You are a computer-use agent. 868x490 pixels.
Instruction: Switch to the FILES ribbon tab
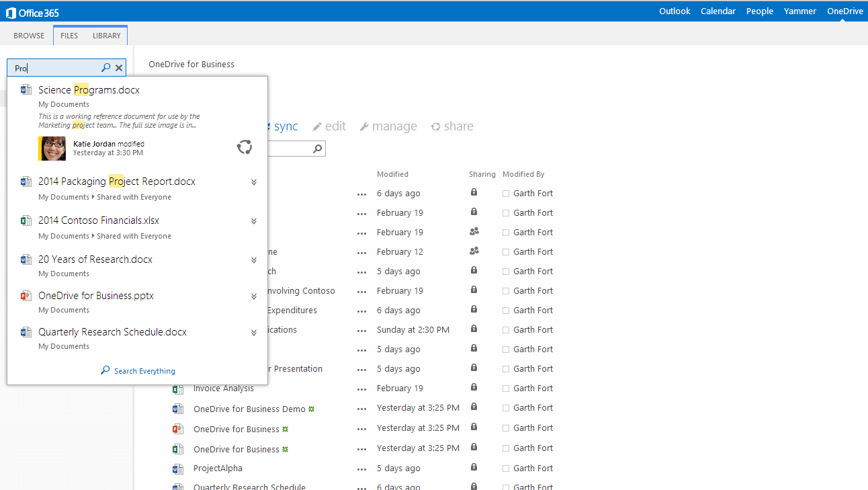pyautogui.click(x=69, y=36)
